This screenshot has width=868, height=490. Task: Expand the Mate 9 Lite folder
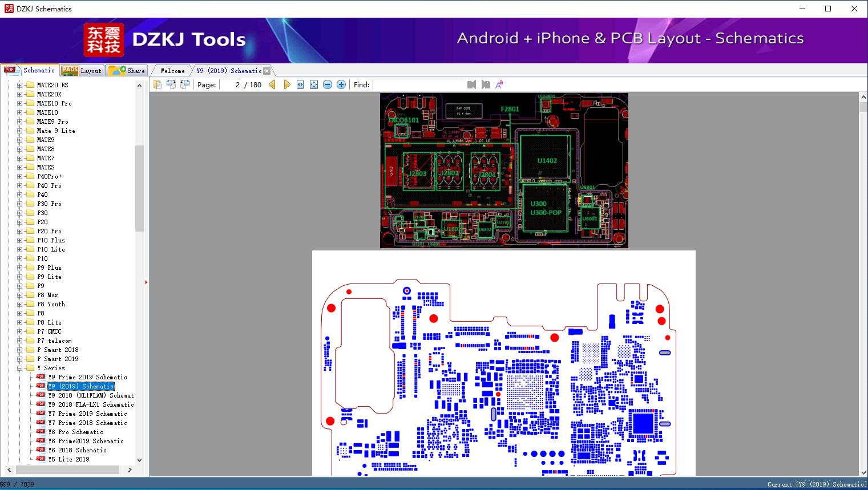pos(19,131)
